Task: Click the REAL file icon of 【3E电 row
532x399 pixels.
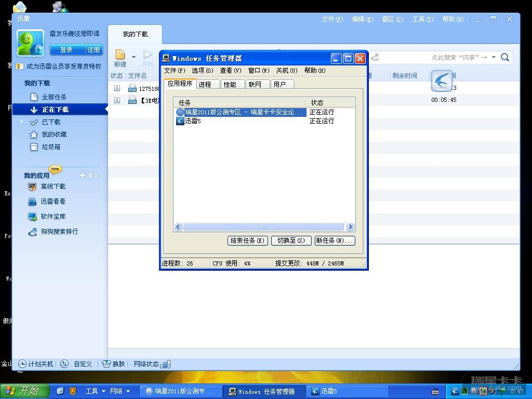Action: coord(132,100)
